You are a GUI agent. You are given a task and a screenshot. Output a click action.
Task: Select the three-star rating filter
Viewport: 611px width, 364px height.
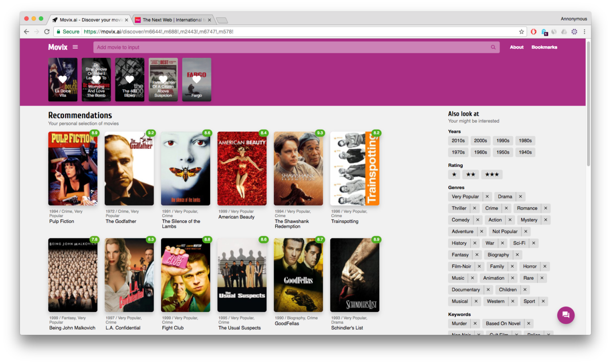click(x=492, y=174)
